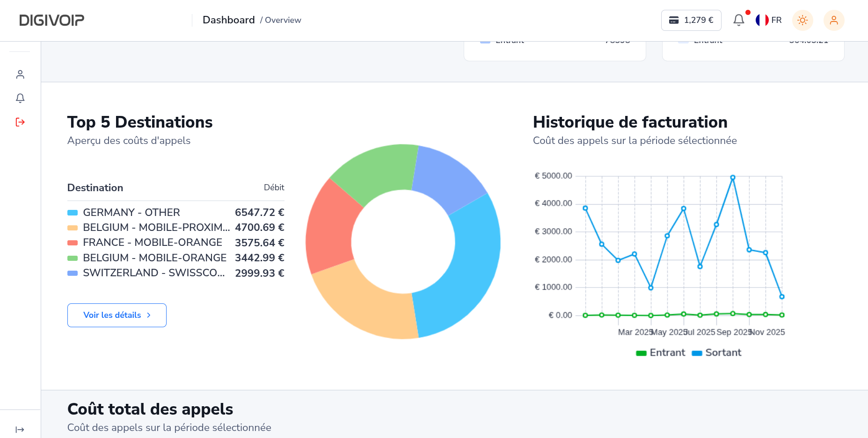Click the Dashboard breadcrumb
Screen dimensions: 868x438
tap(229, 20)
